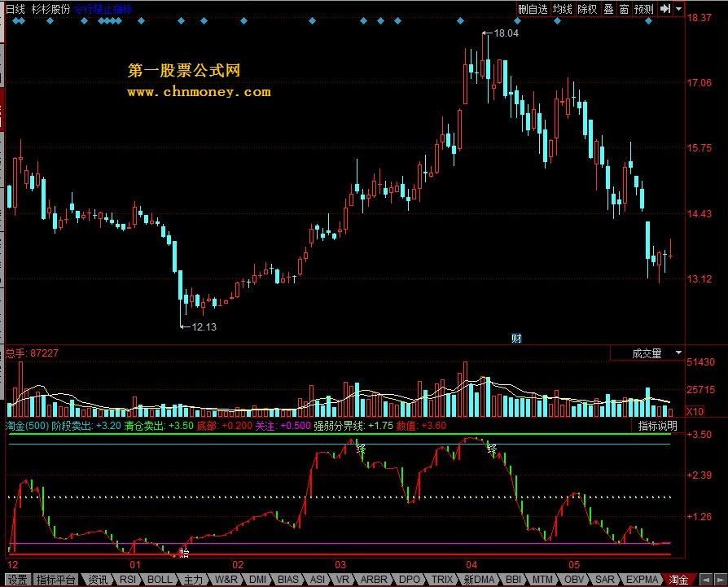The image size is (728, 587).
Task: Switch to the ARBR indicator tab
Action: pos(373,580)
